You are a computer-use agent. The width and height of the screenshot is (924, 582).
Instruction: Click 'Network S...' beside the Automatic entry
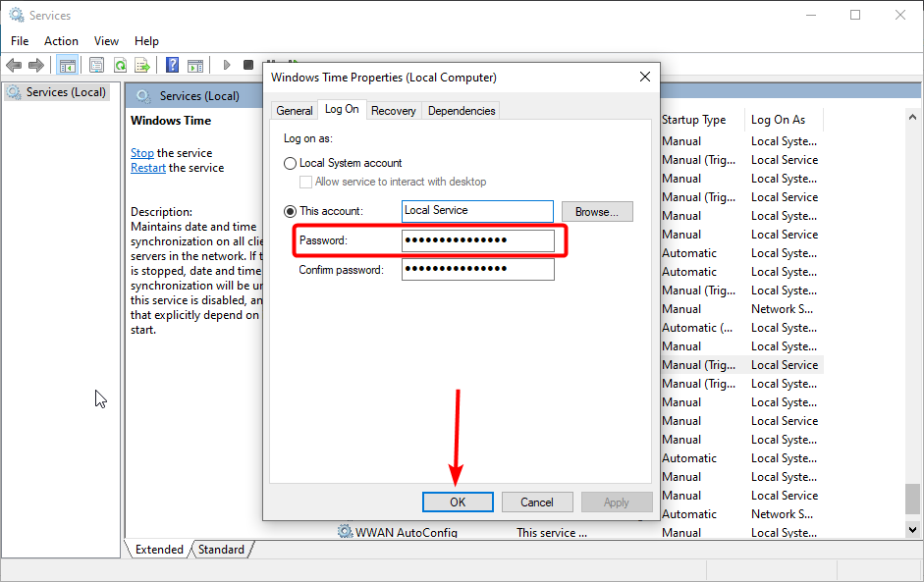[x=782, y=514]
